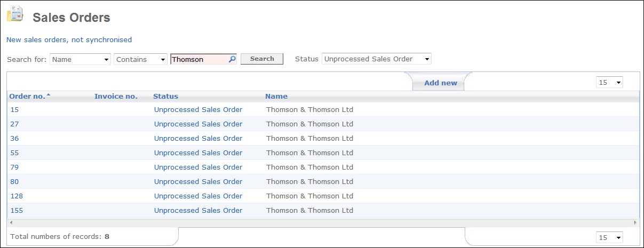Image resolution: width=644 pixels, height=248 pixels.
Task: Click scrollbar right arrow
Action: click(x=635, y=222)
